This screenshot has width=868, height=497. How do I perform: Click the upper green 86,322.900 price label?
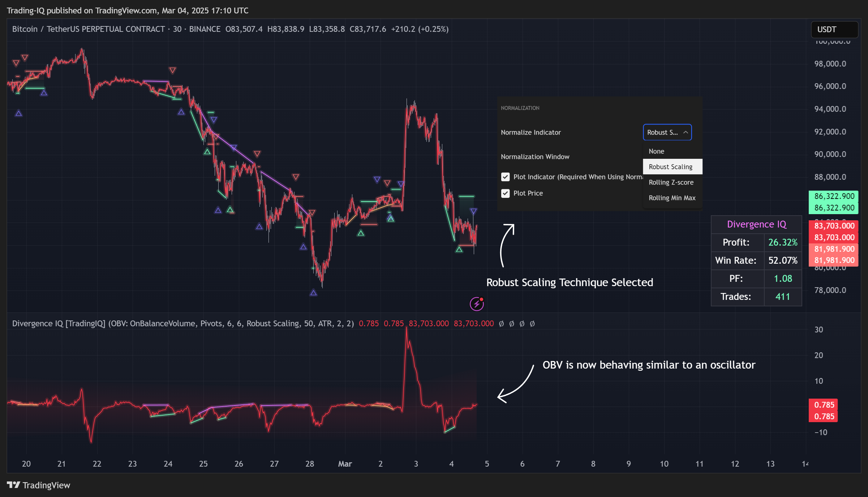834,196
